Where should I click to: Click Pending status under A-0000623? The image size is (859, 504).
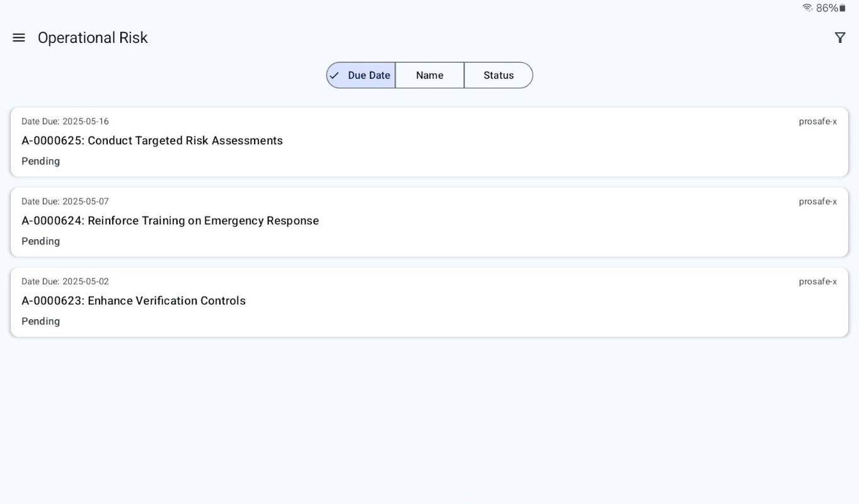pyautogui.click(x=41, y=321)
